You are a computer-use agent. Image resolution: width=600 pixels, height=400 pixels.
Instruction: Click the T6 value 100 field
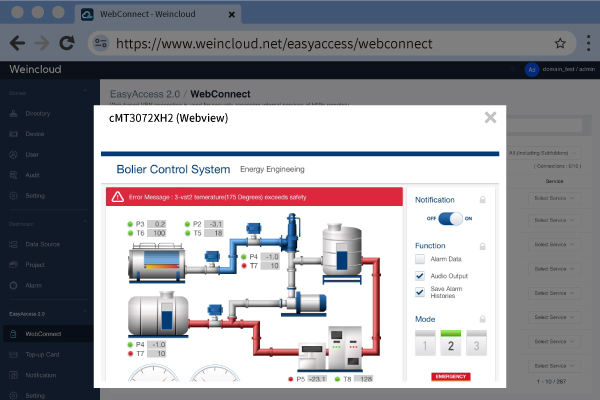(x=156, y=233)
